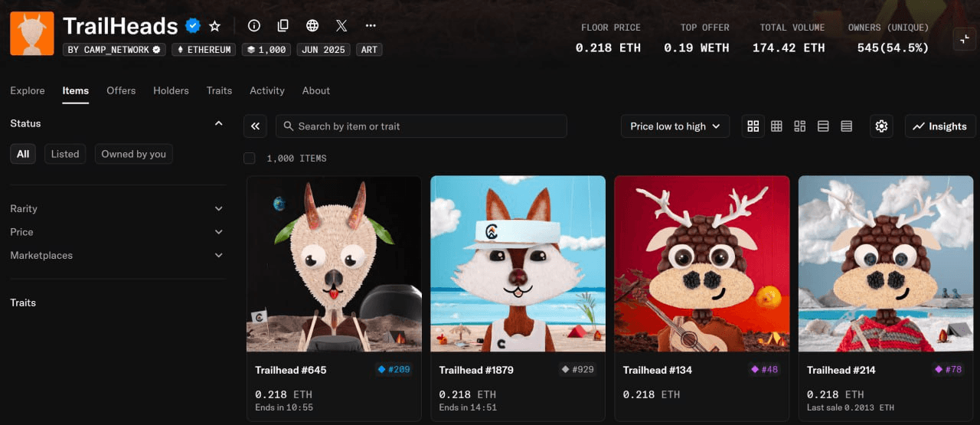Image resolution: width=980 pixels, height=425 pixels.
Task: Check the select all items checkbox
Action: pyautogui.click(x=249, y=159)
